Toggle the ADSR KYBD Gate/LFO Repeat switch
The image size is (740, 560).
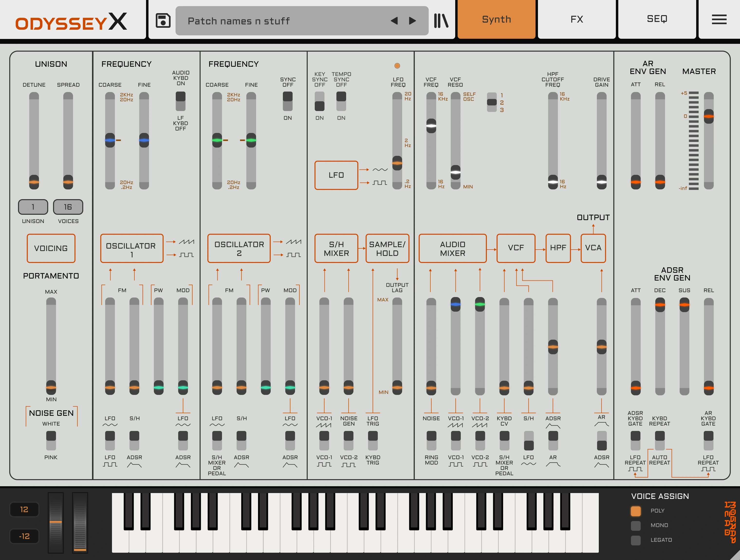[x=635, y=440]
